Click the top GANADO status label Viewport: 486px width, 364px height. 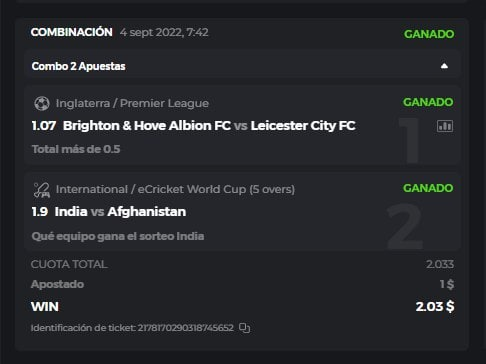pos(429,34)
